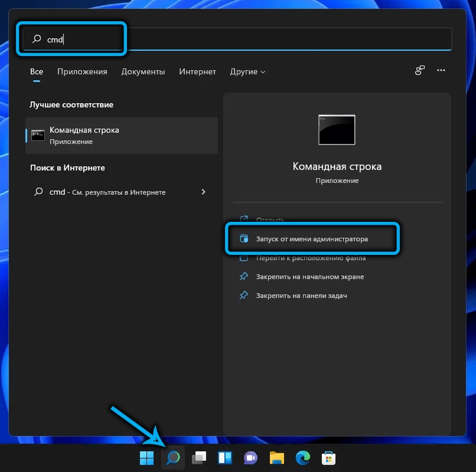Open Microsoft Store from the taskbar
The width and height of the screenshot is (476, 472).
pyautogui.click(x=329, y=458)
